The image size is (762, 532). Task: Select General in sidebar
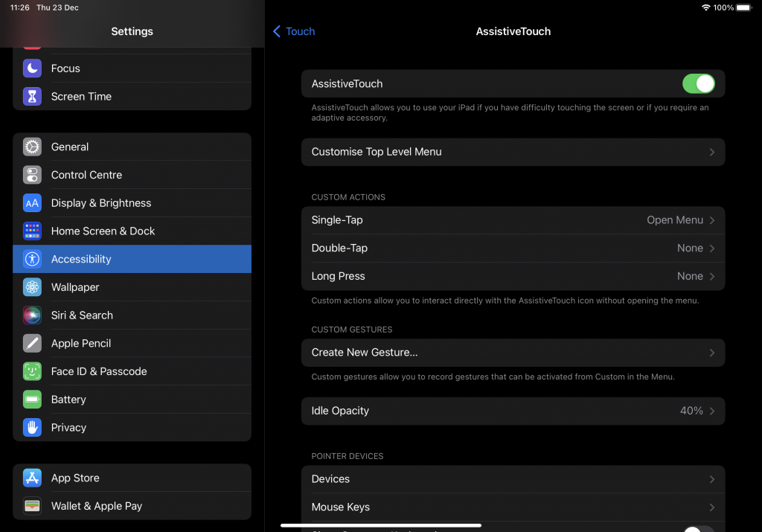(132, 147)
